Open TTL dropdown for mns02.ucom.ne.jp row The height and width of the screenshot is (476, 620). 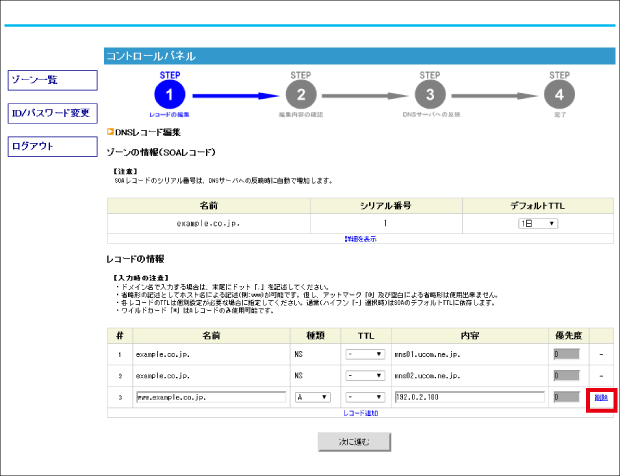(365, 375)
